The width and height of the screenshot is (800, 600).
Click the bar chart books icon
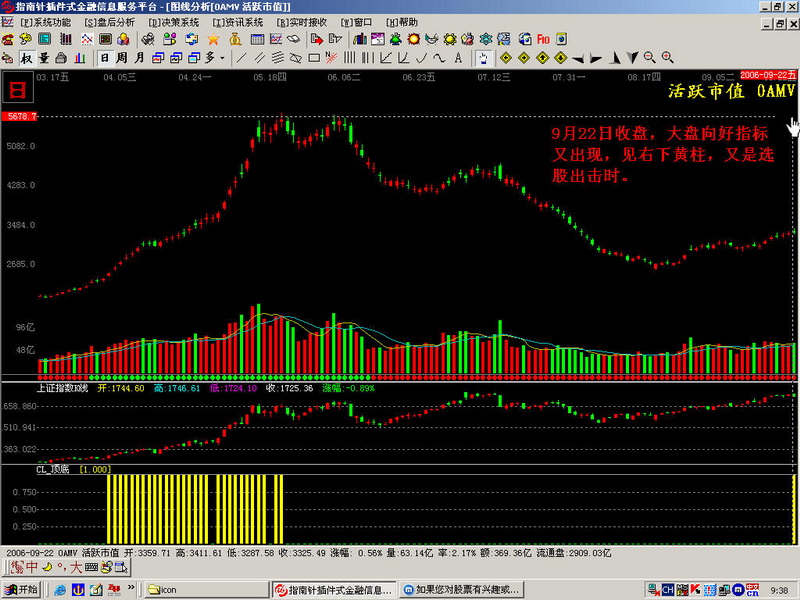[360, 39]
